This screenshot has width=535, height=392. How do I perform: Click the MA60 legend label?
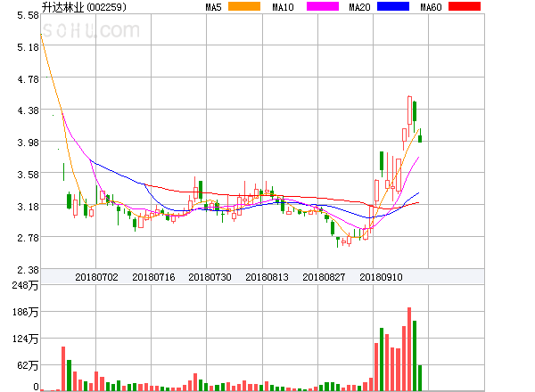431,7
